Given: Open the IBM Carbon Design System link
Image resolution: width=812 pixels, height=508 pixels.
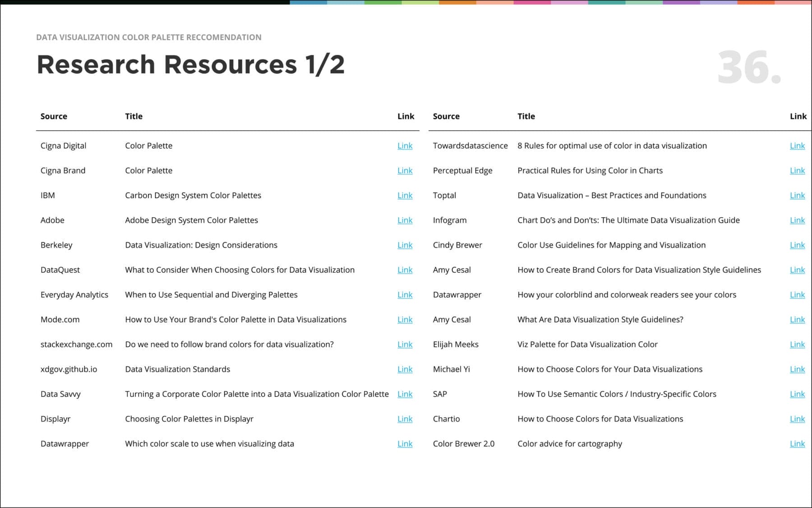Looking at the screenshot, I should click(x=405, y=196).
